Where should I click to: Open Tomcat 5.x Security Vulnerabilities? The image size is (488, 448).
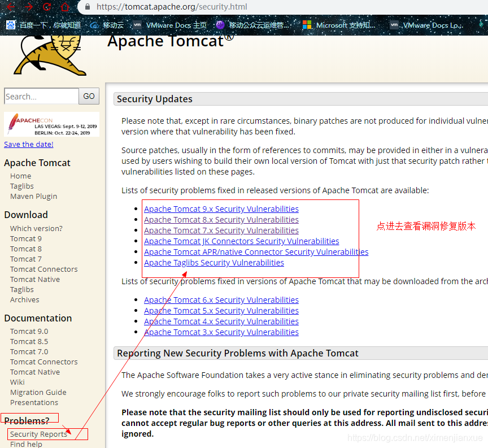[x=221, y=311]
